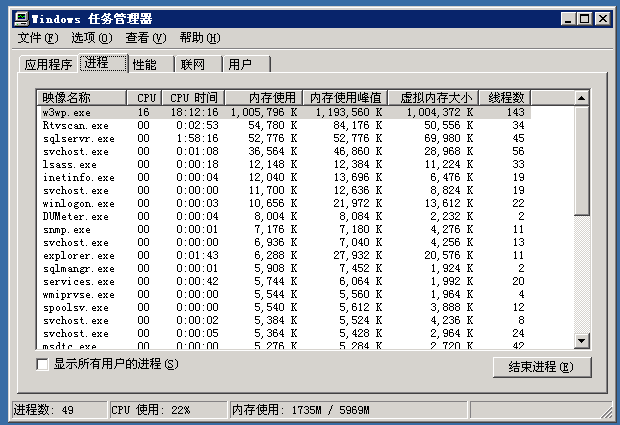
Task: Select the services.exe process
Action: click(x=284, y=282)
